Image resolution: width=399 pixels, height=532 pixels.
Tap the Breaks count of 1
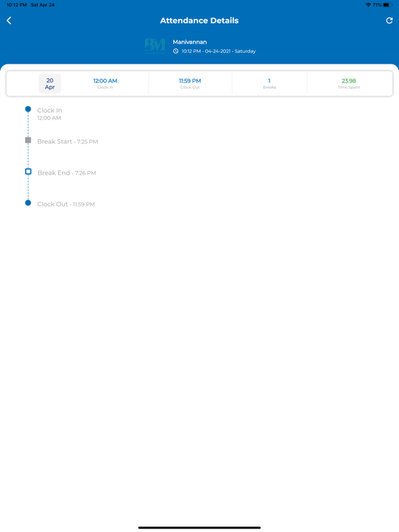pyautogui.click(x=269, y=81)
